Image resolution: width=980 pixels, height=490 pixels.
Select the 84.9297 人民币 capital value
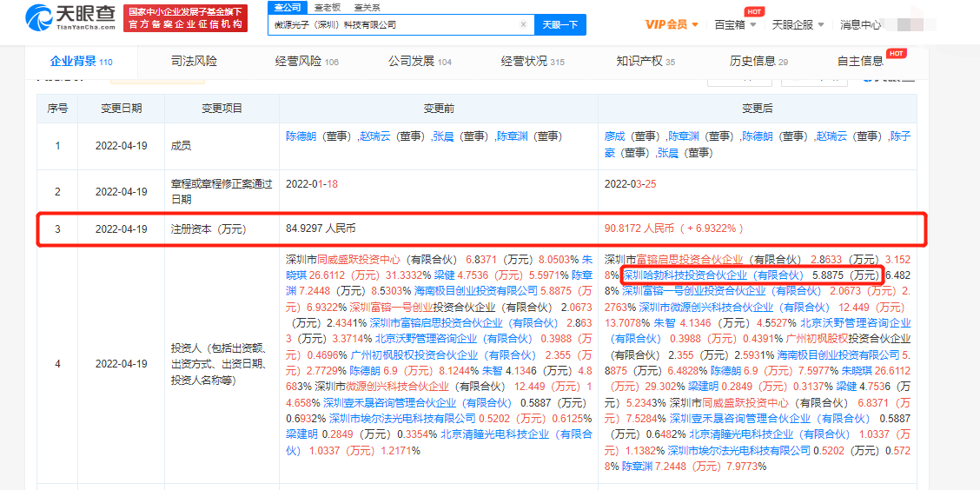[321, 228]
